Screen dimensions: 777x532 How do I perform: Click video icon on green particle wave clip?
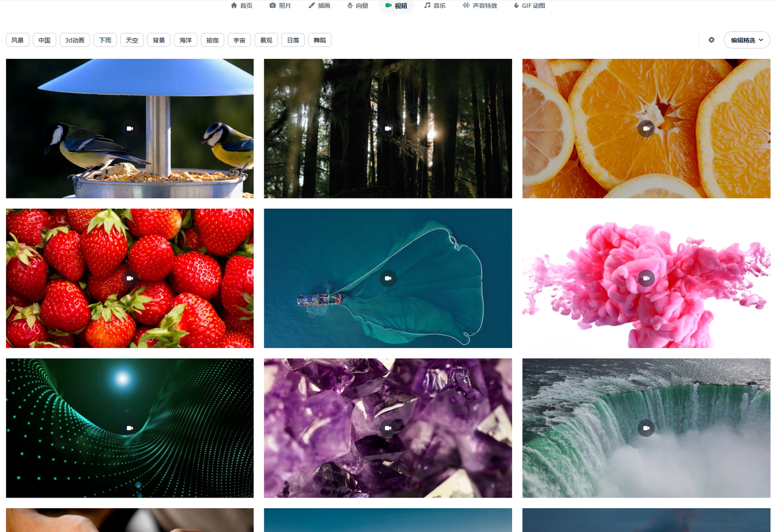[129, 428]
